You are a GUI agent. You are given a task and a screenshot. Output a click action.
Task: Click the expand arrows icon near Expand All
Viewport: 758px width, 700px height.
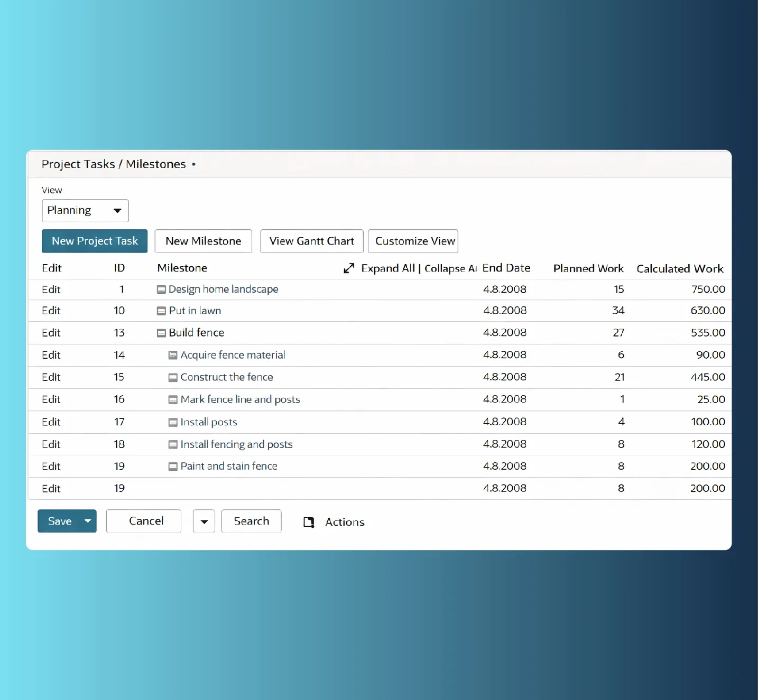tap(349, 268)
